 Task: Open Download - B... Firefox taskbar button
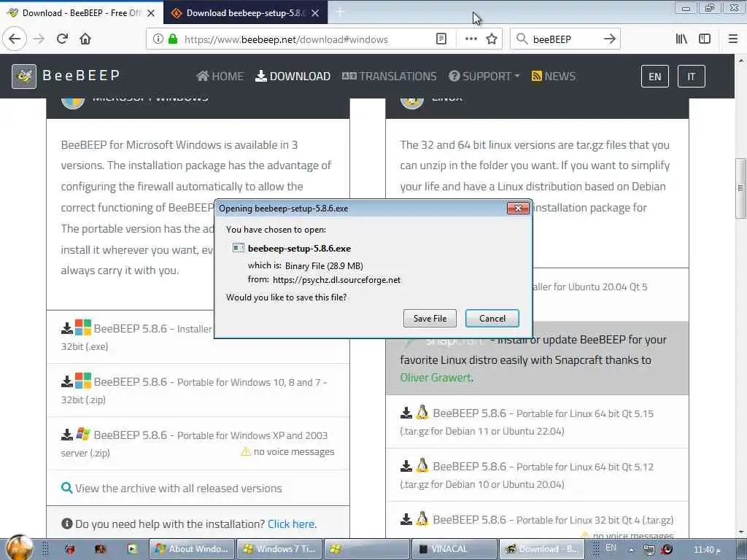541,549
